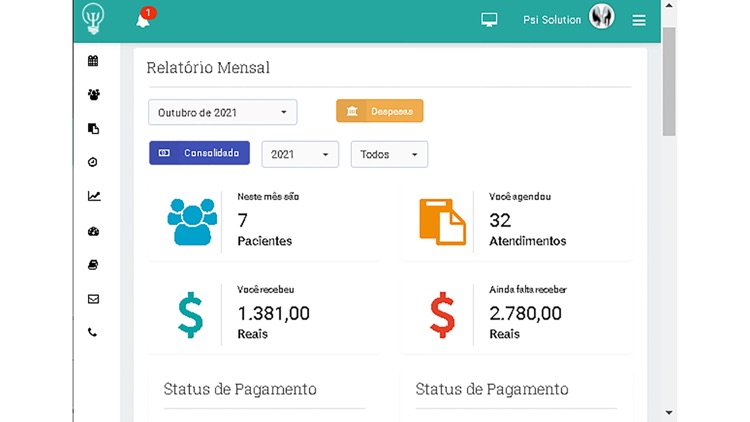The image size is (750, 422).
Task: Expand the Outubro de 2021 month dropdown
Action: [222, 112]
